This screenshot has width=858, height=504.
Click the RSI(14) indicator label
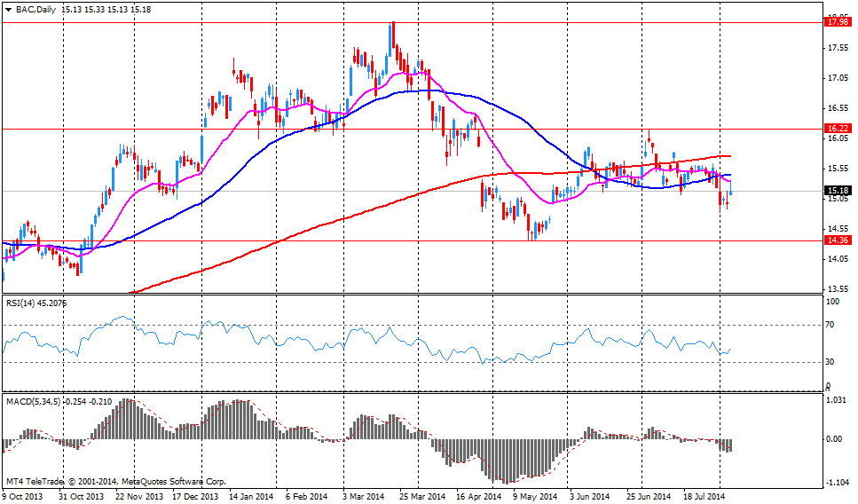[x=22, y=303]
